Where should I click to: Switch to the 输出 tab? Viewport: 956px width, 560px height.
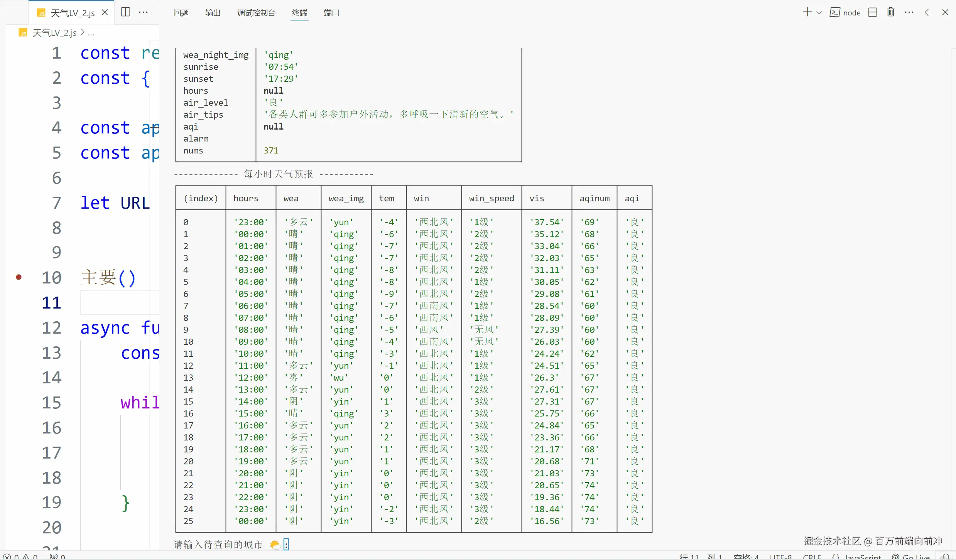(x=213, y=13)
